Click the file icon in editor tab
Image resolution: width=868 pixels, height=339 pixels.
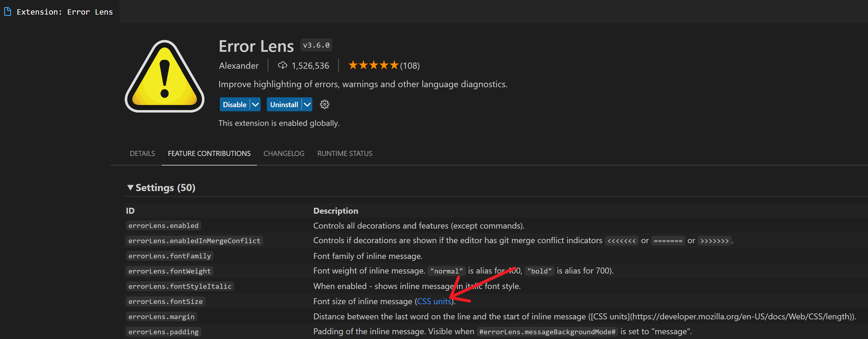coord(7,12)
